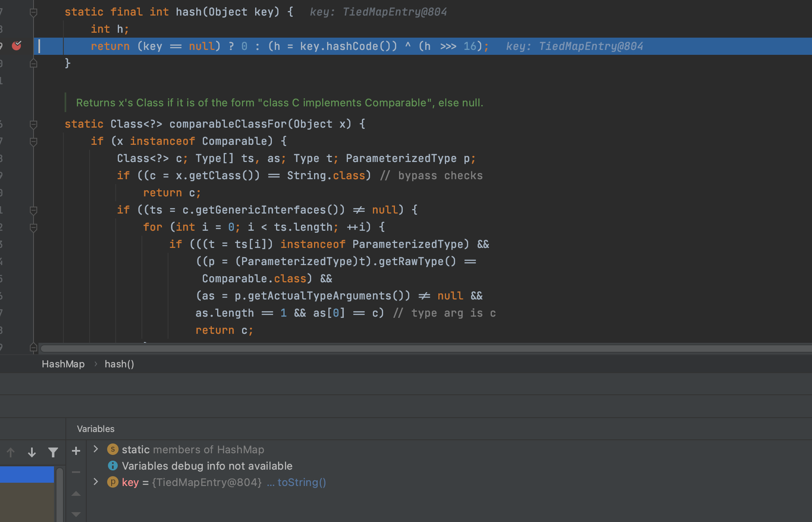This screenshot has width=812, height=522.
Task: Select HashMap in the breadcrumb bar
Action: [63, 364]
